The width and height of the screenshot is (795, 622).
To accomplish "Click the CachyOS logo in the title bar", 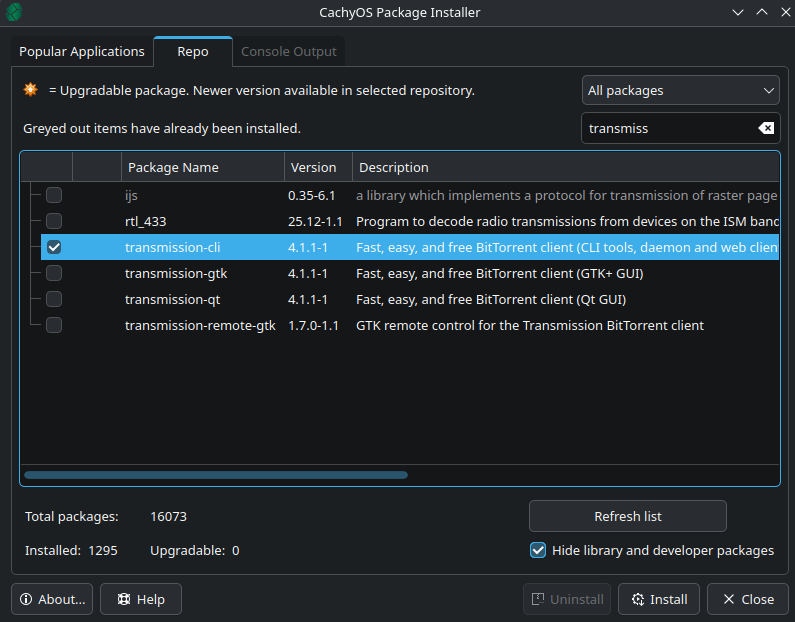I will click(x=14, y=12).
